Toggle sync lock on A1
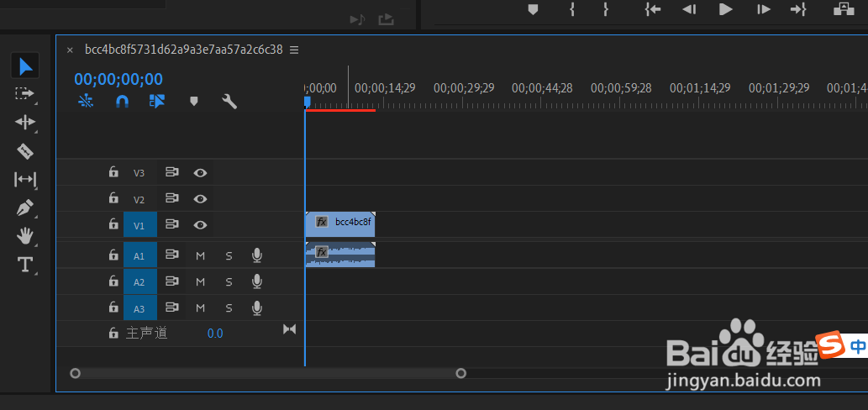This screenshot has width=868, height=410. coord(172,255)
